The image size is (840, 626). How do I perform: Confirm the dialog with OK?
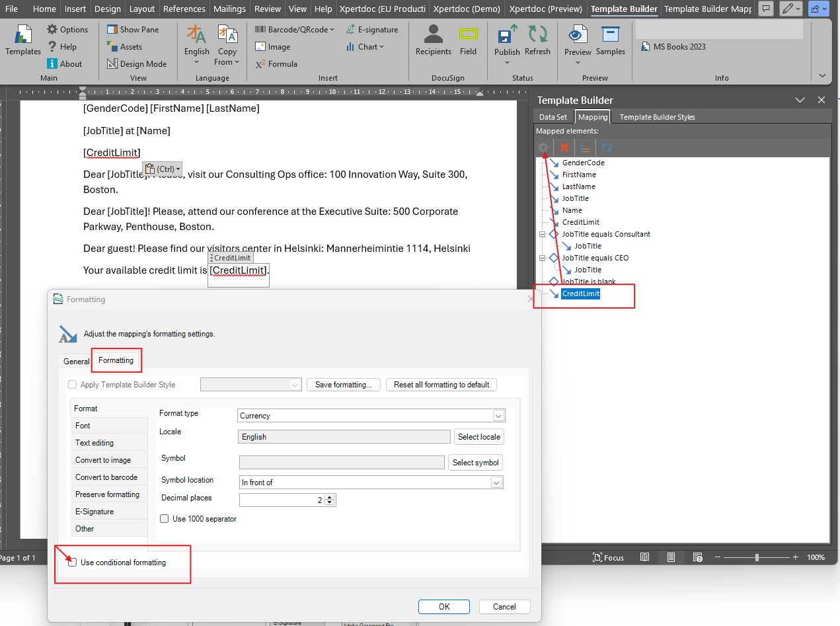pos(444,607)
